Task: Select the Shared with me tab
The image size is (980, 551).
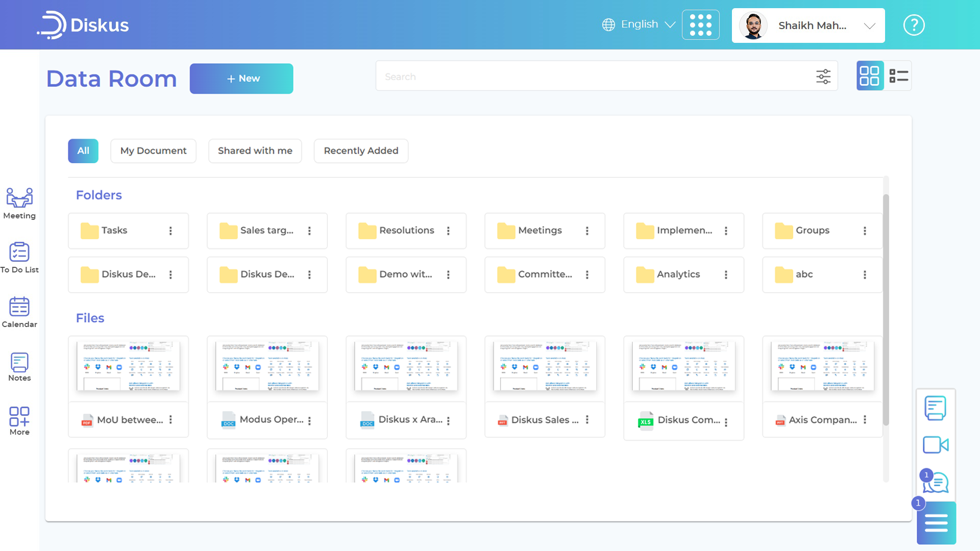Action: [255, 151]
